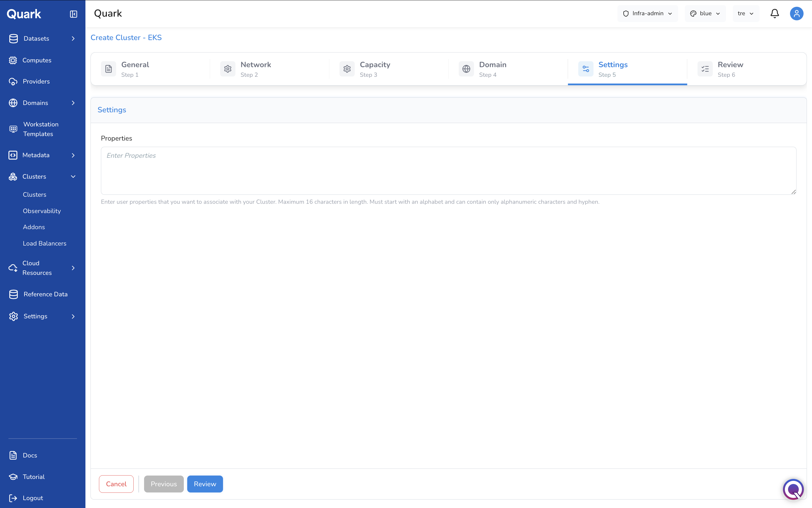Click the Domains globe icon in the sidebar
Screen dimensions: 812x508
(13, 103)
